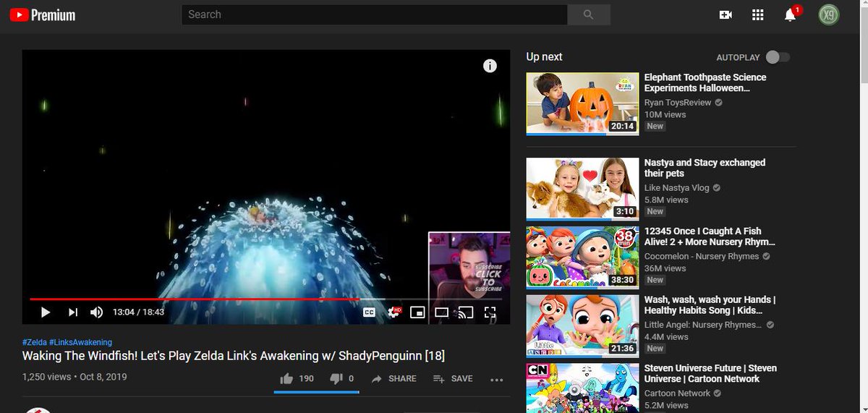Open 12345 Once I Caught A Fish thumbnail
Screen dimensions: 868x413
click(582, 257)
